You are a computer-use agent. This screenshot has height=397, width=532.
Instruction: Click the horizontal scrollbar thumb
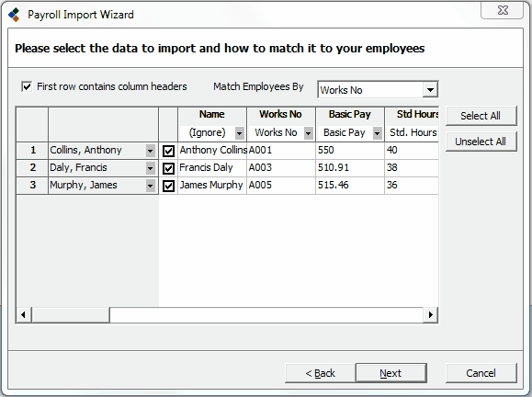click(x=71, y=315)
